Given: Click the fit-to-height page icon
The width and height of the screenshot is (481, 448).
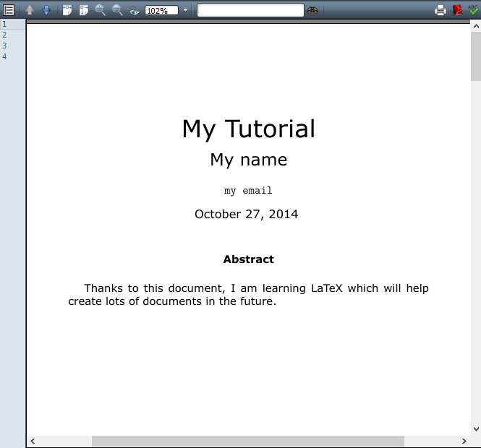Looking at the screenshot, I should pyautogui.click(x=84, y=10).
